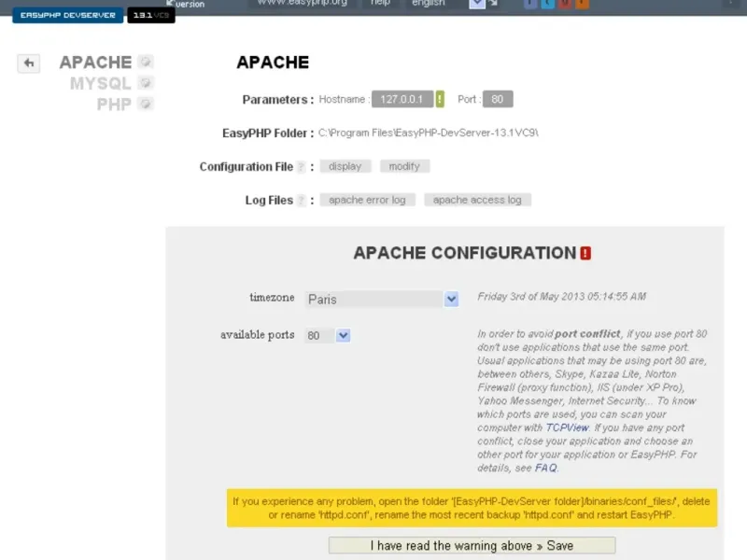Open www.easyphp.org link in top bar
Image resolution: width=747 pixels, height=560 pixels.
(x=302, y=3)
